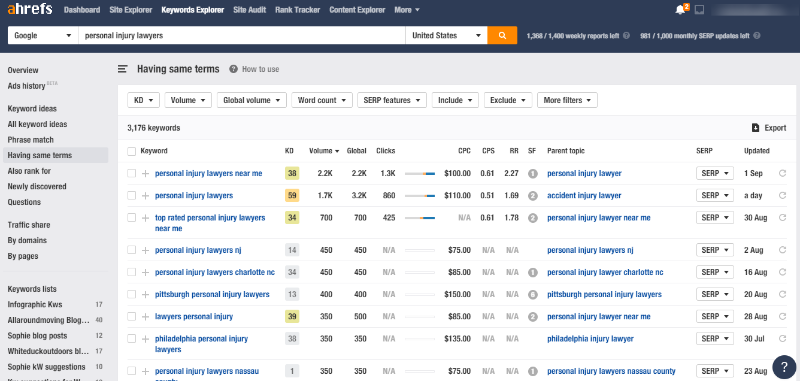Open the Questions report in sidebar
This screenshot has height=381, width=800.
[x=24, y=202]
